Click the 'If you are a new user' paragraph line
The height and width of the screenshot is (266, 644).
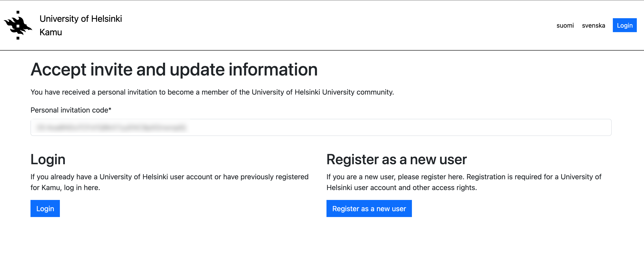click(463, 177)
